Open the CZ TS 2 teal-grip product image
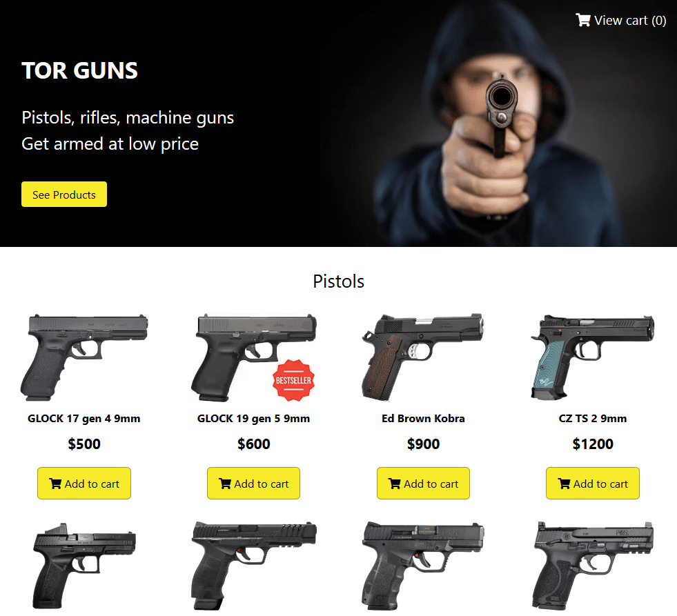 593,357
